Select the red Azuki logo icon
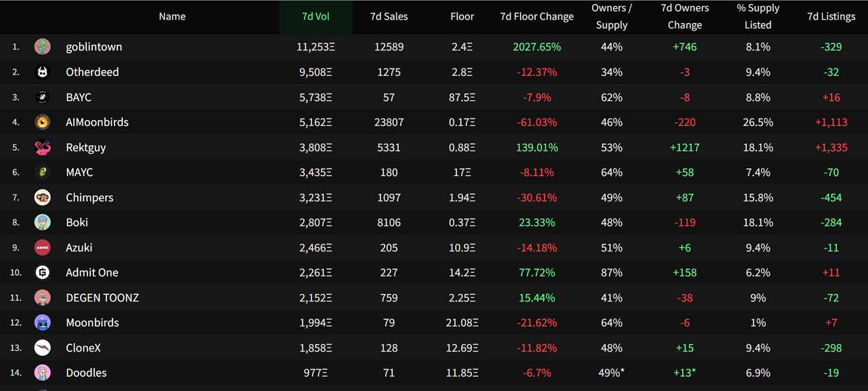The image size is (868, 391). tap(43, 247)
